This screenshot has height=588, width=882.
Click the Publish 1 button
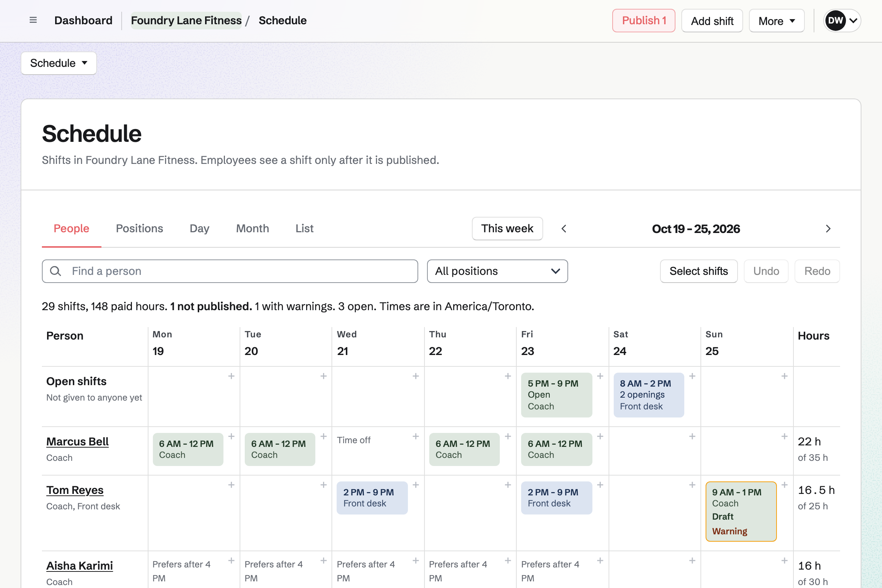click(x=644, y=21)
